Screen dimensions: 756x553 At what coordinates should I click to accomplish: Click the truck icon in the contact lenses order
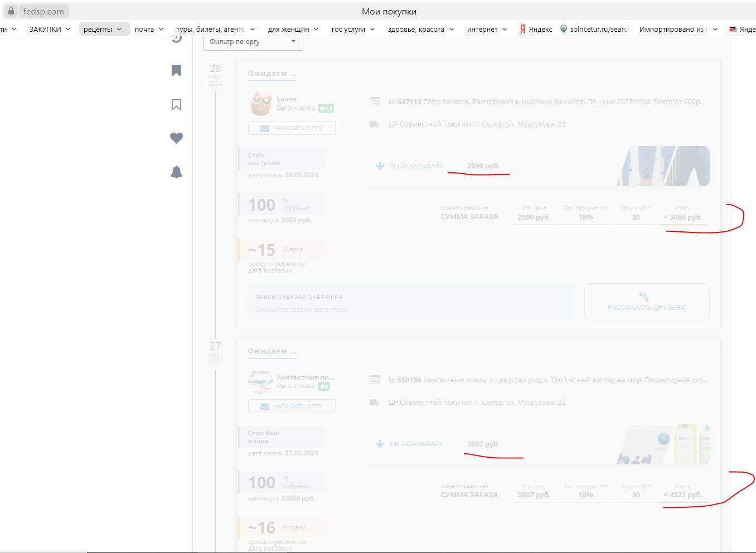(x=375, y=402)
